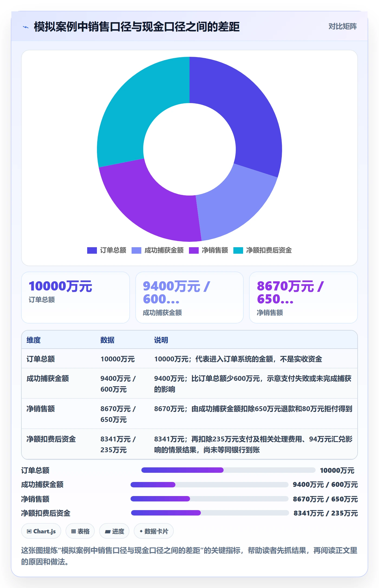Click the 净销售额 progress bar
Viewport: 379px width, 588px height.
[210, 499]
